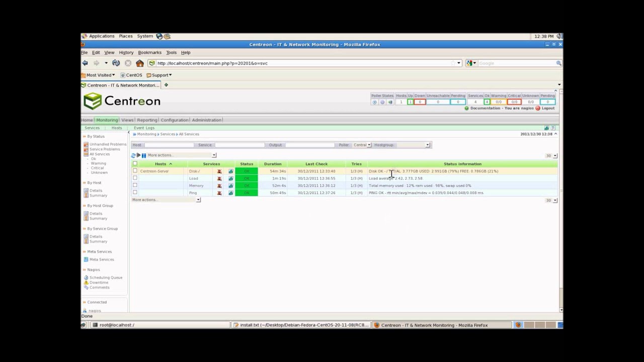This screenshot has width=644, height=362.
Task: Click Firefox URL address bar
Action: click(304, 63)
